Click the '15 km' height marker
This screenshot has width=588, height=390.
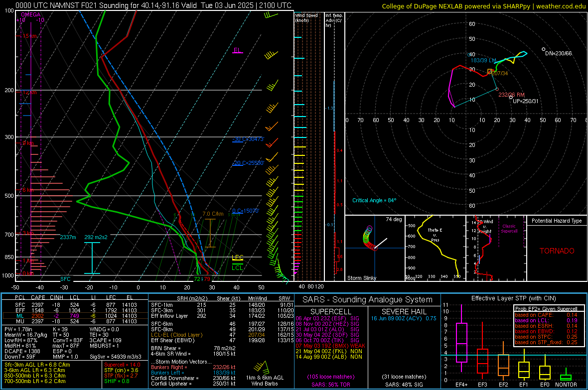tap(29, 36)
